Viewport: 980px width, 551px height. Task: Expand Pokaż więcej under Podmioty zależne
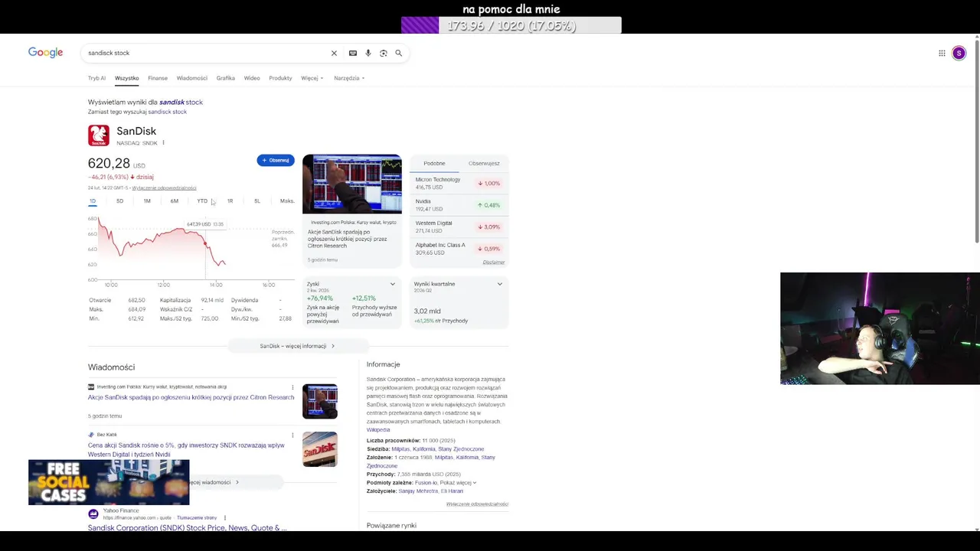[x=458, y=483]
